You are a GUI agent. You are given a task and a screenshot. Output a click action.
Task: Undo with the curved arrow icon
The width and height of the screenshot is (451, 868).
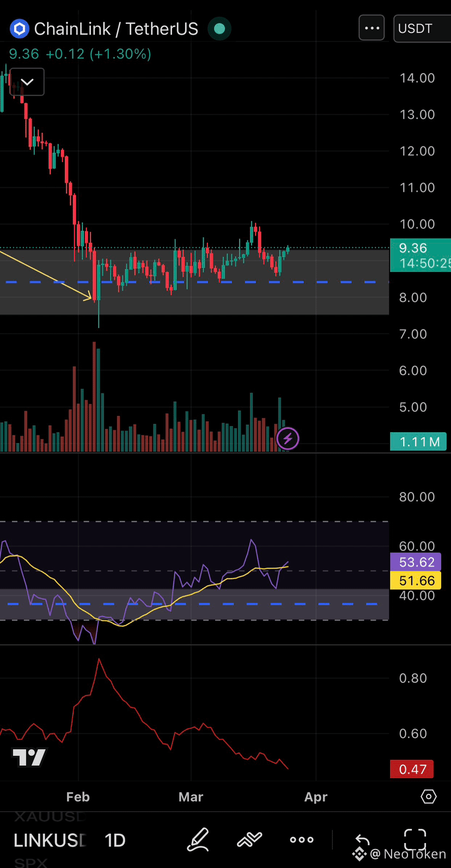pyautogui.click(x=363, y=840)
